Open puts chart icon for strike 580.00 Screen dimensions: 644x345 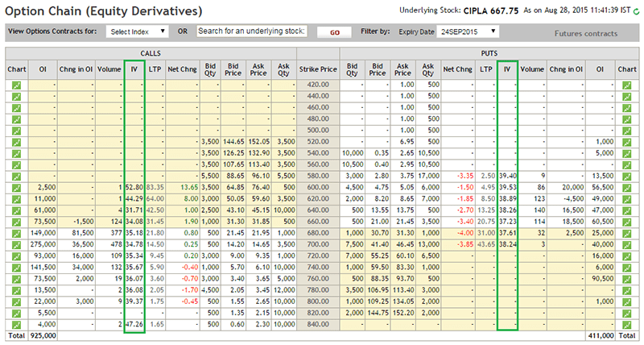click(x=627, y=177)
